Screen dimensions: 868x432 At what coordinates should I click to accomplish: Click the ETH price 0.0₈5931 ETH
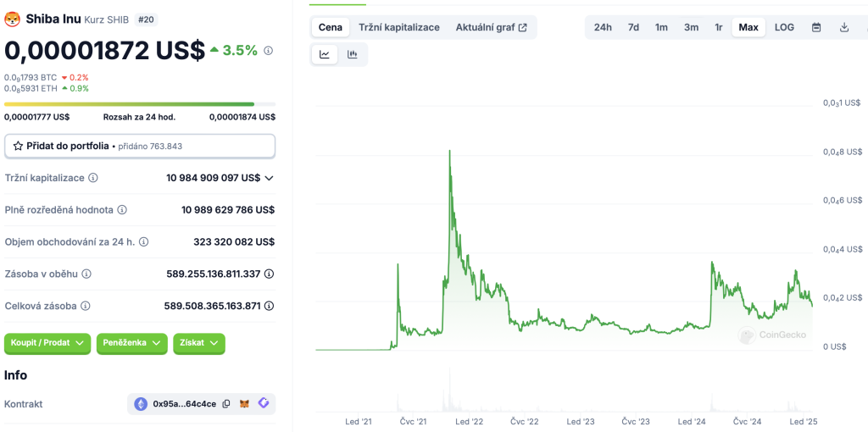click(31, 88)
